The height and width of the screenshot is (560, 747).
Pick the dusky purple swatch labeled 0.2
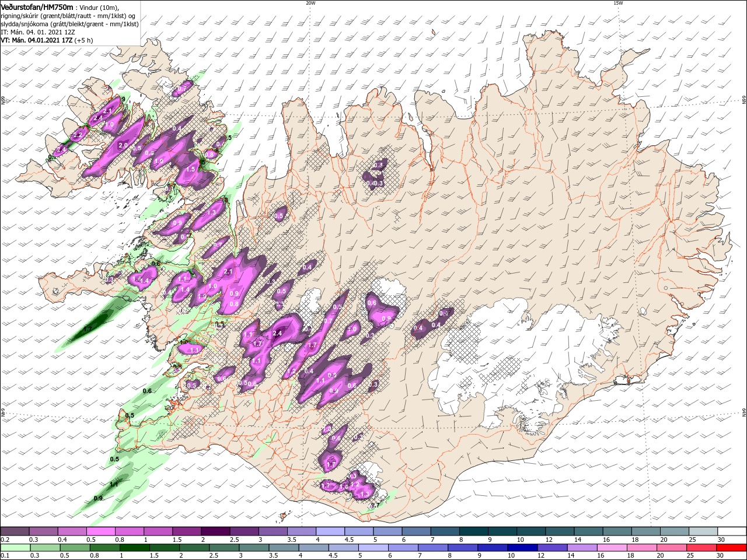click(x=15, y=531)
